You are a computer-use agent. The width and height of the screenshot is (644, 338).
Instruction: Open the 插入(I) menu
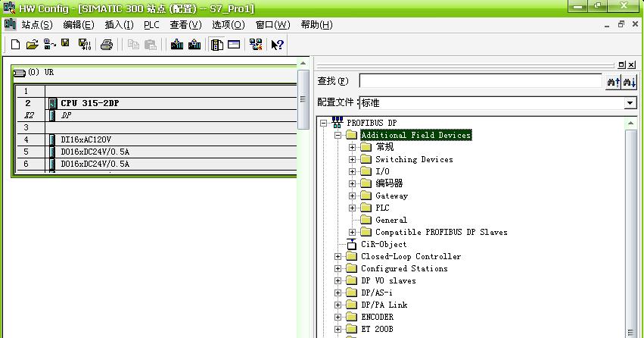119,25
